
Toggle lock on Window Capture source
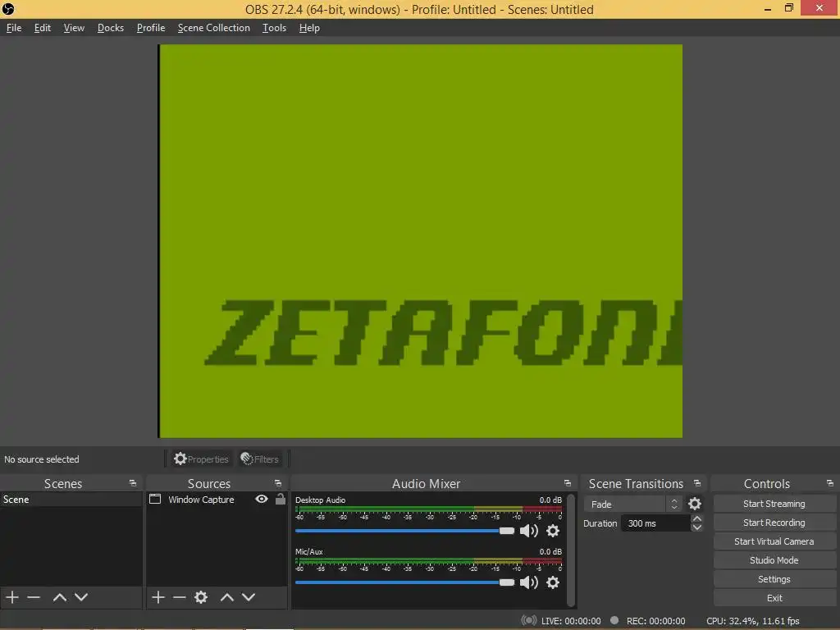point(281,499)
